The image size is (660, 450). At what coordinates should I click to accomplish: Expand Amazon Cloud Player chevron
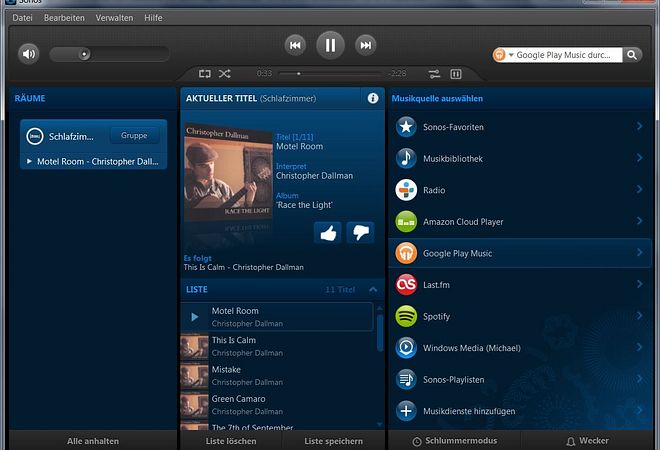pyautogui.click(x=639, y=221)
